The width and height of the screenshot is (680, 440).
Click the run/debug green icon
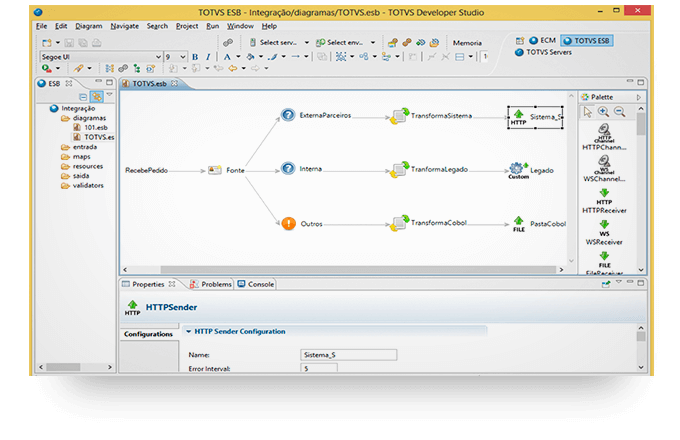pyautogui.click(x=47, y=68)
